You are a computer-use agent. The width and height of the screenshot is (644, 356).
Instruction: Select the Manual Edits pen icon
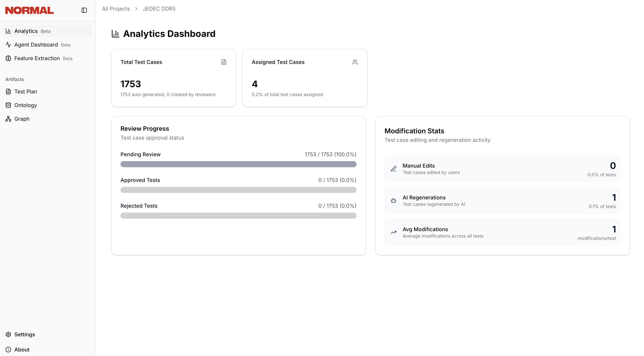[x=393, y=169]
